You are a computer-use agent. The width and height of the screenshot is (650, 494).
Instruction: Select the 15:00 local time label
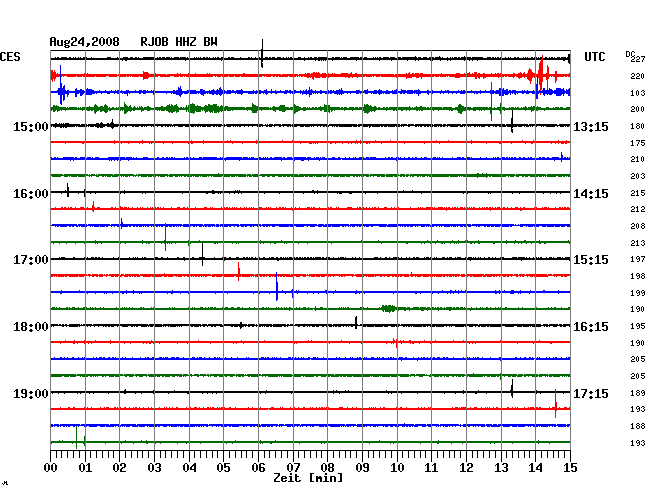(x=31, y=126)
